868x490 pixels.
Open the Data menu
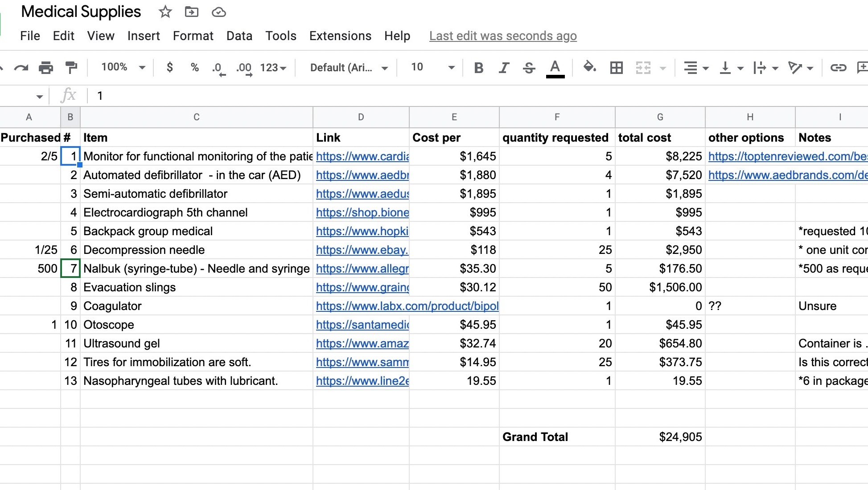(239, 36)
